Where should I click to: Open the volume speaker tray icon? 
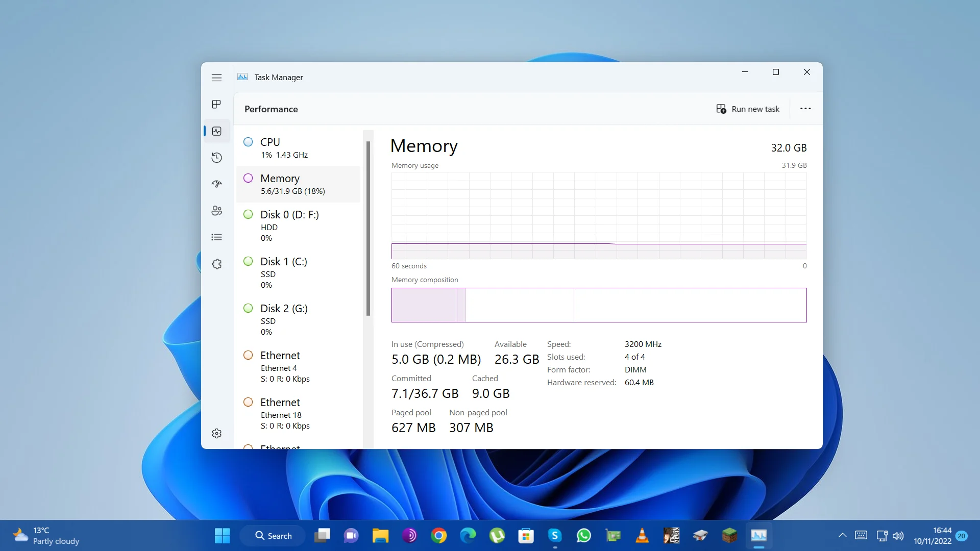click(x=898, y=536)
